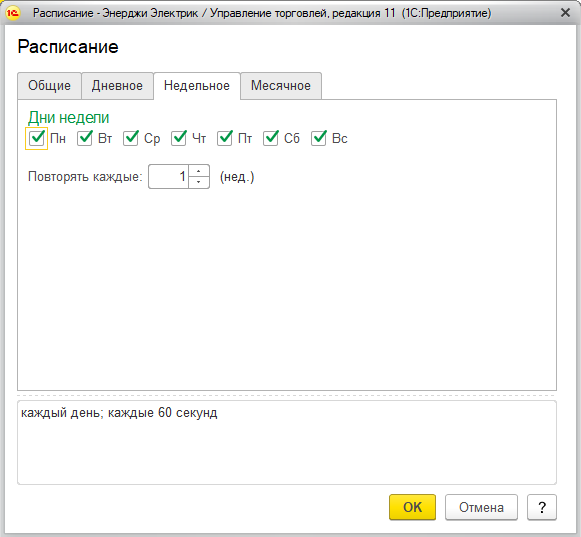Switch to the Месячное tab
Viewport: 581px width, 537px height.
(x=281, y=86)
